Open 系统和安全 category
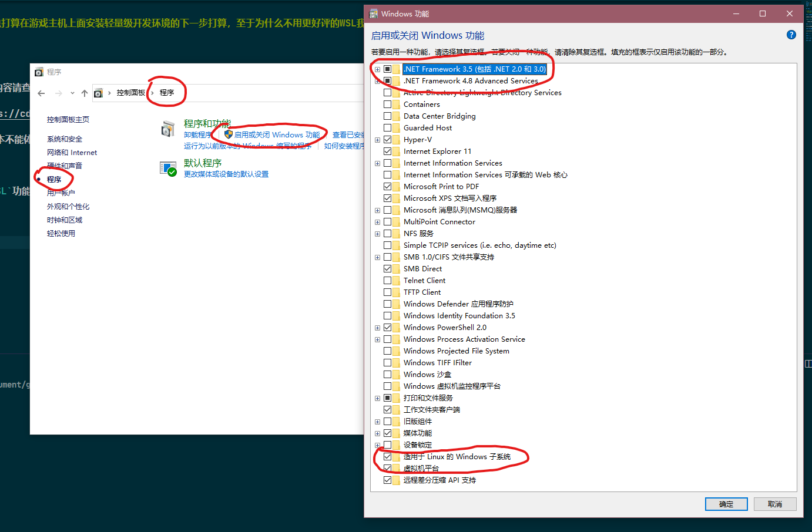 click(65, 139)
